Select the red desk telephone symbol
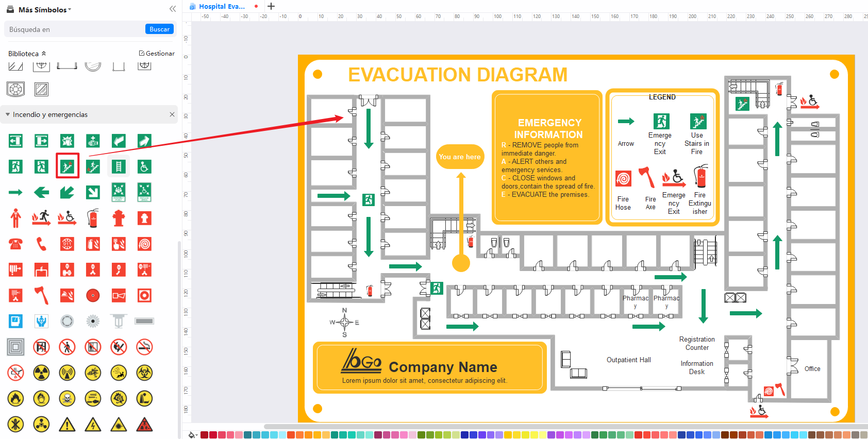 tap(15, 244)
